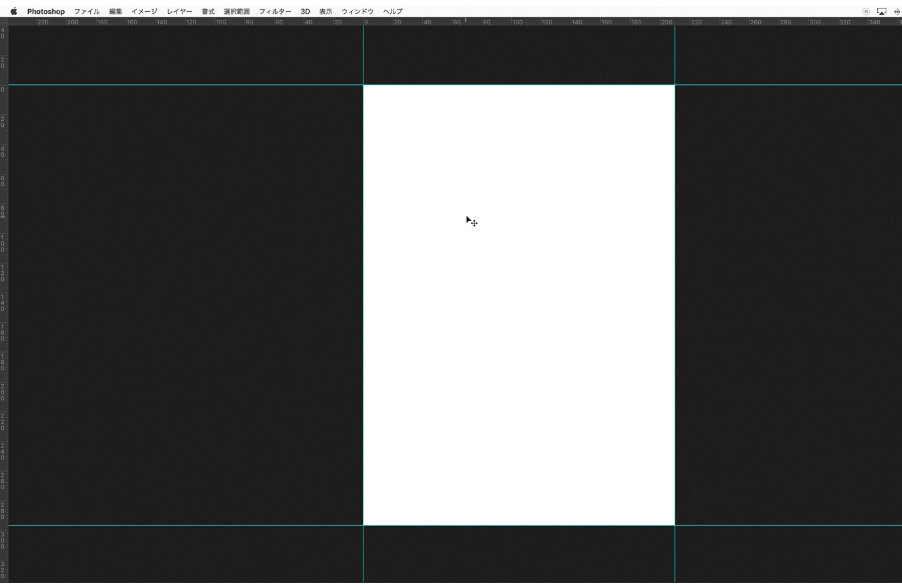
Task: Open the Photoshop application menu
Action: click(x=46, y=11)
